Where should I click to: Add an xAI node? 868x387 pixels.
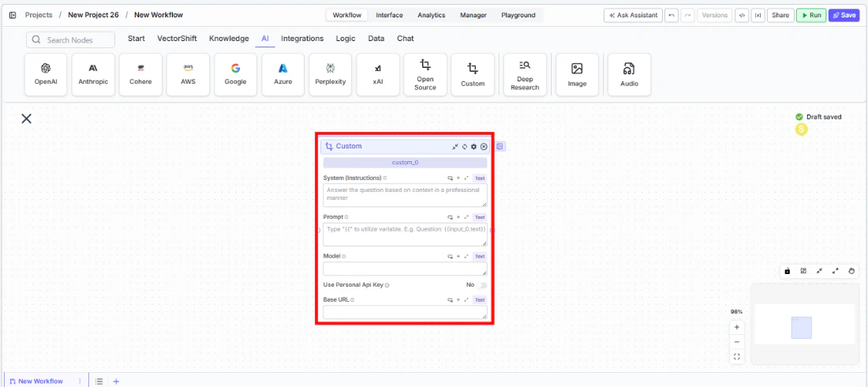tap(377, 74)
